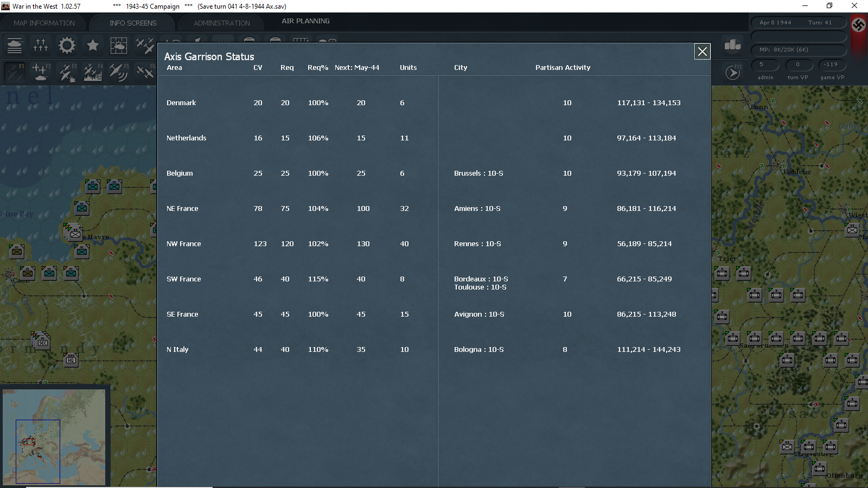
Task: Click the Axis faction flag emblem
Action: tap(859, 25)
